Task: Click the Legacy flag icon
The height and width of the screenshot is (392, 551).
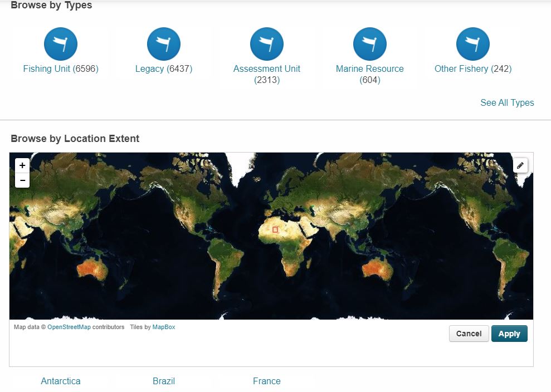Action: (x=164, y=44)
